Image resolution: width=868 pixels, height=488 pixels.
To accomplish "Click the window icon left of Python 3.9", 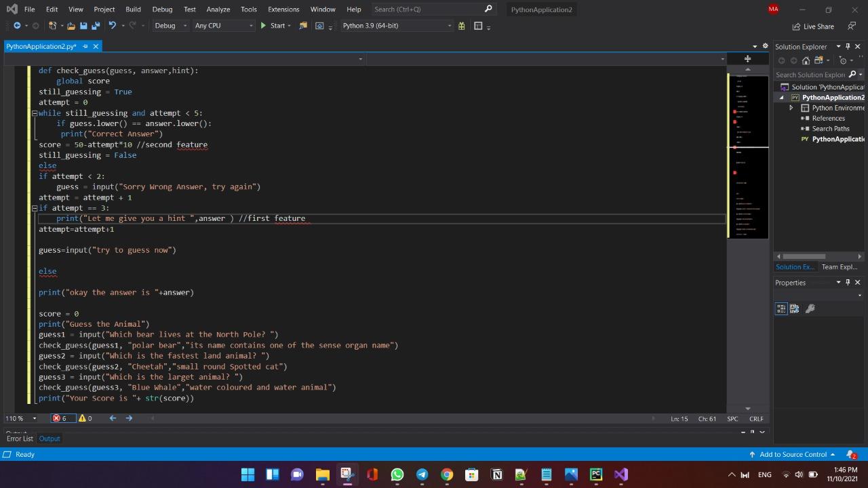I will (320, 26).
